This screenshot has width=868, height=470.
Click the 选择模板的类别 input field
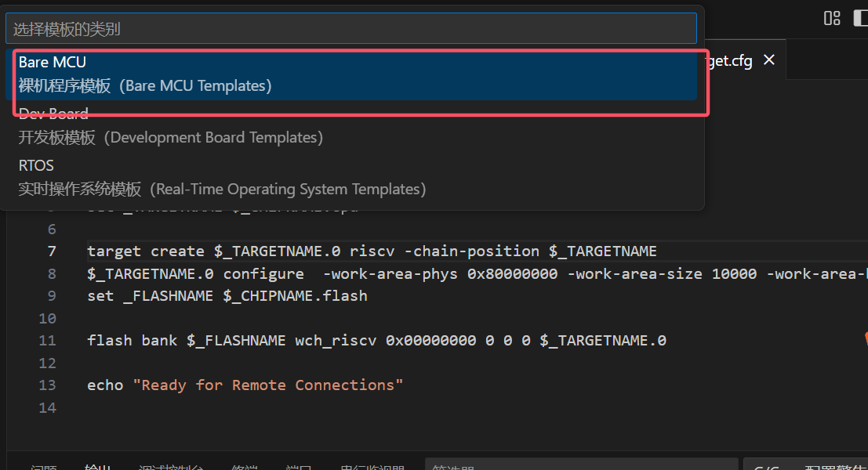pyautogui.click(x=353, y=28)
